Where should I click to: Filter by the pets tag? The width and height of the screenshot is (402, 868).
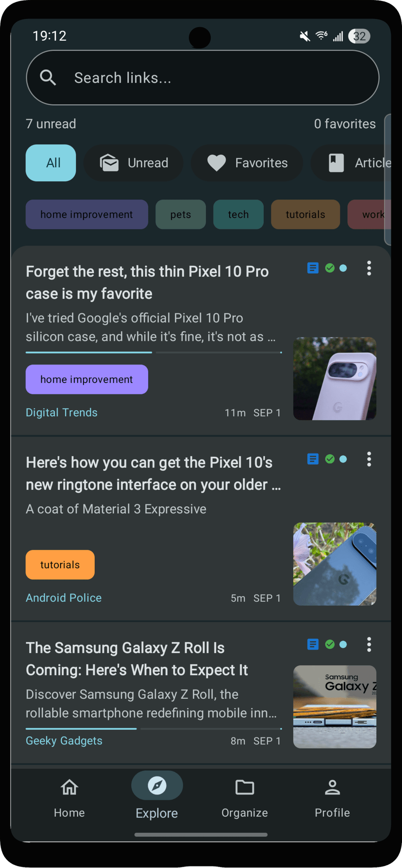click(x=181, y=214)
